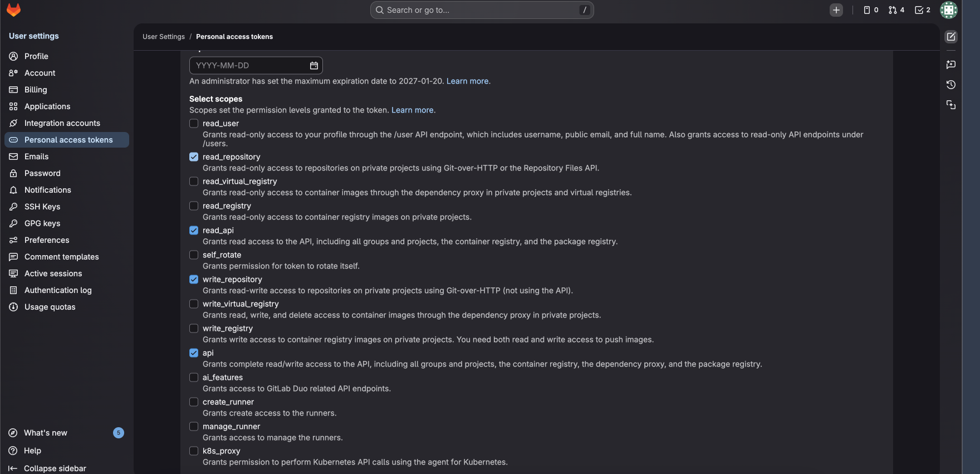Click Learn more link beside scopes description
The width and height of the screenshot is (980, 474).
(412, 110)
